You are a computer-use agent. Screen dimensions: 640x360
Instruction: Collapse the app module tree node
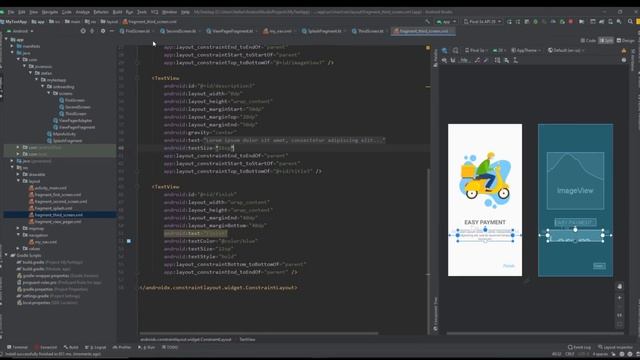[6, 40]
